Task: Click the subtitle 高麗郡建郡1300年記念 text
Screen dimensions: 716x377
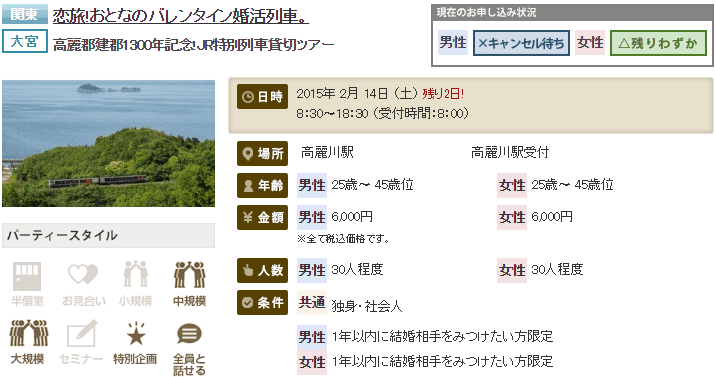Action: (126, 45)
